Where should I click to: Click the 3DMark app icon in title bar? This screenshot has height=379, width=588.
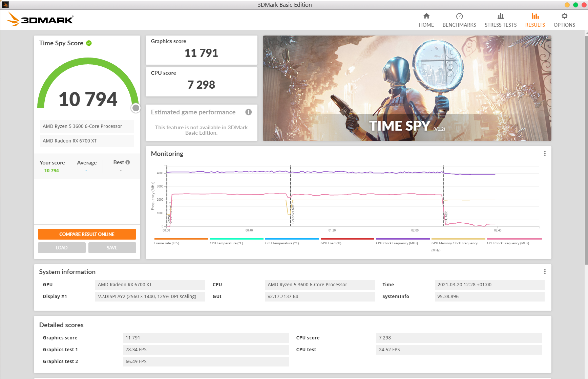point(5,5)
